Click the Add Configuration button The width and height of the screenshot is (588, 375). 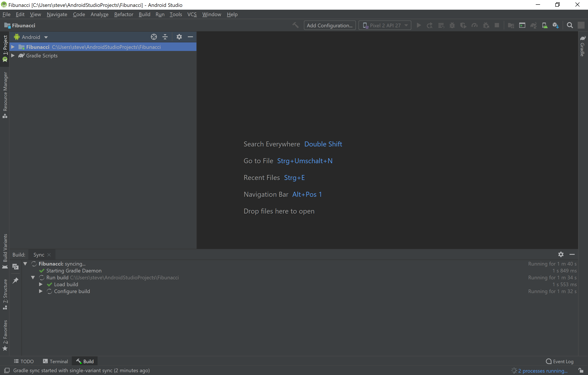pos(329,25)
